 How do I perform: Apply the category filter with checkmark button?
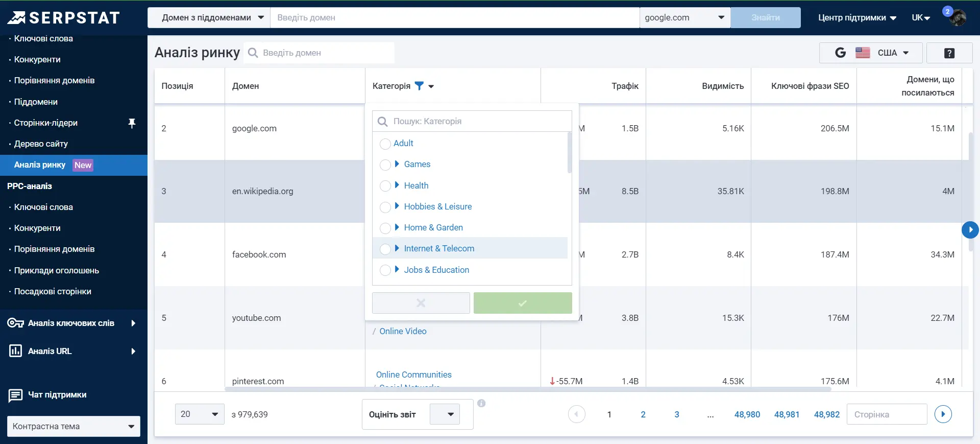pyautogui.click(x=523, y=303)
